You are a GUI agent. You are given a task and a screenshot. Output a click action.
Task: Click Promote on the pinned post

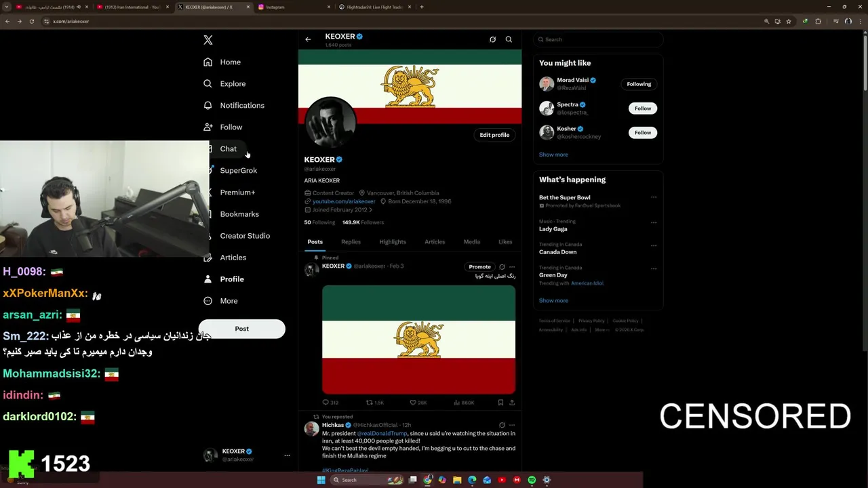point(479,267)
